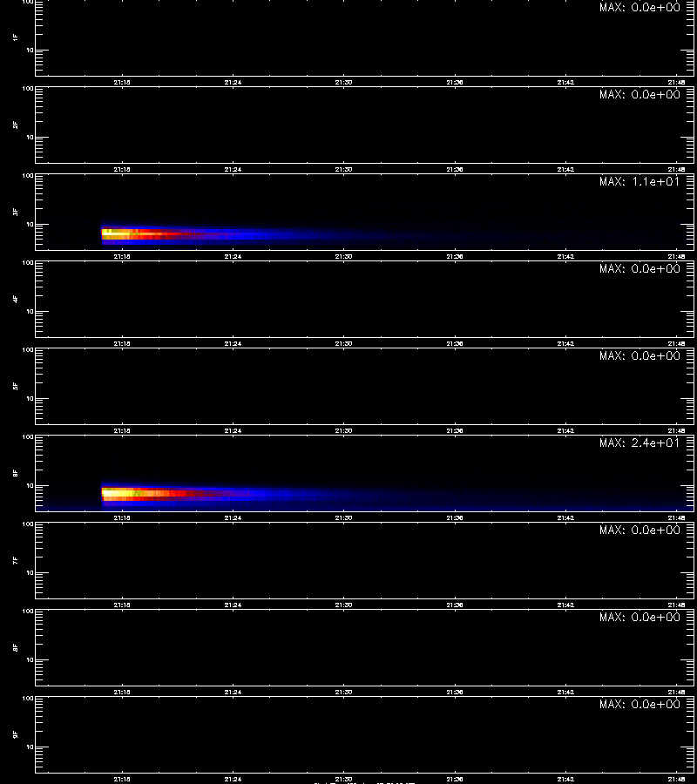This screenshot has width=697, height=784.
Task: Click the "100" y-axis label in panel 9F
Action: (x=28, y=699)
